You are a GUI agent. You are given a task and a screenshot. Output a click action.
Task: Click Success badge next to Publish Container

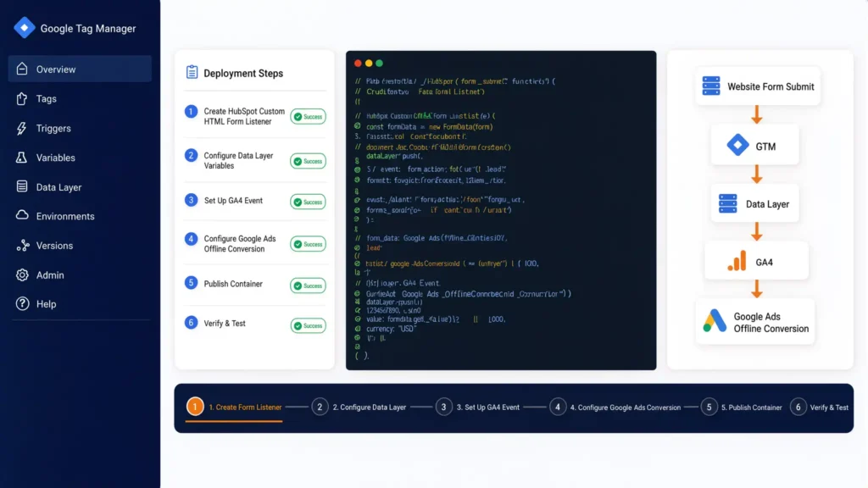point(308,286)
